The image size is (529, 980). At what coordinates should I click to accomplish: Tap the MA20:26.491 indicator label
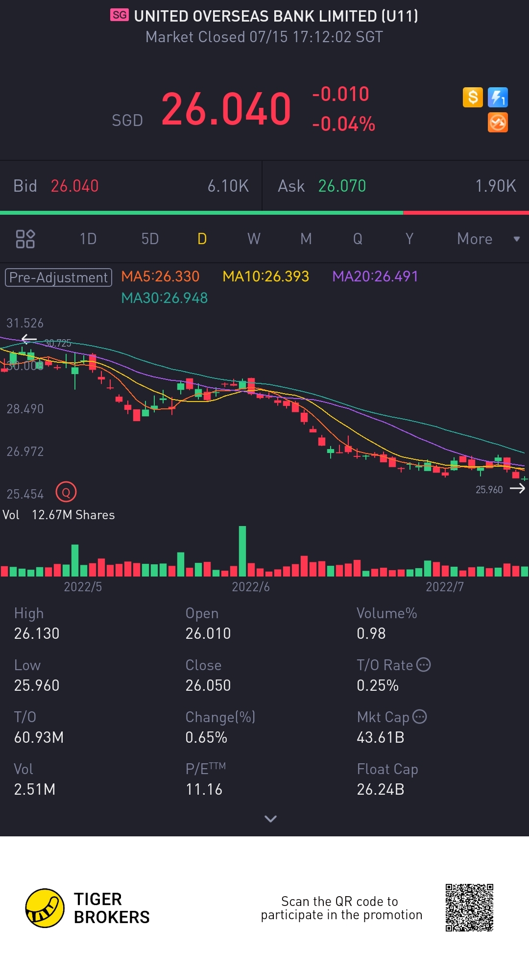click(375, 276)
